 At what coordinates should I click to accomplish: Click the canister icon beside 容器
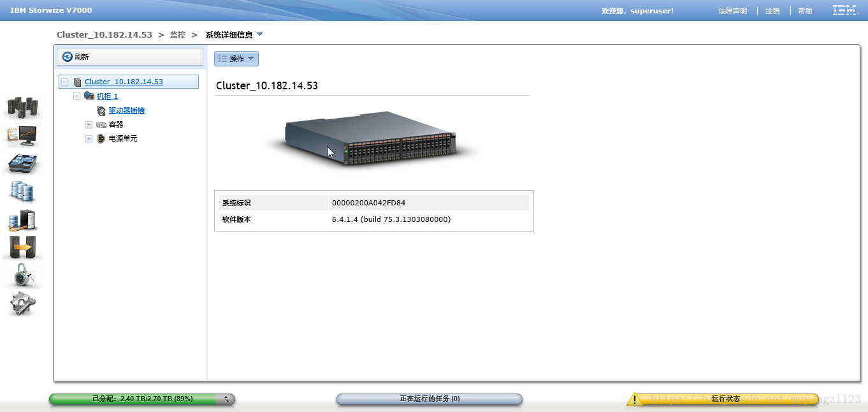tap(101, 124)
